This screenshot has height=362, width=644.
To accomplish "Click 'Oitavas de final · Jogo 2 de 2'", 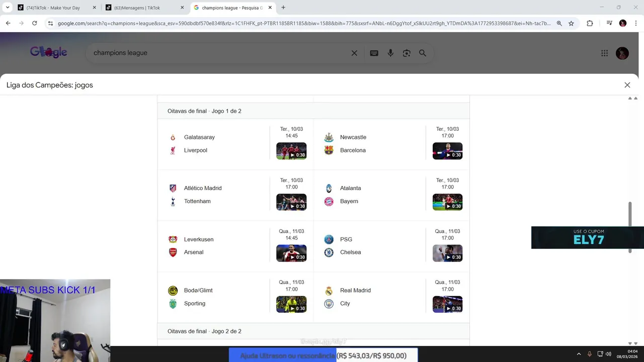I will pyautogui.click(x=204, y=331).
